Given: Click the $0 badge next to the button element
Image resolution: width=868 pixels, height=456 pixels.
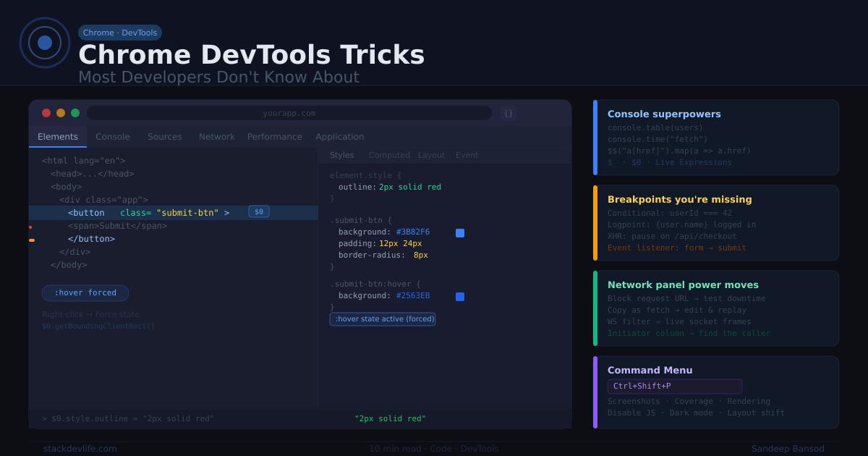Looking at the screenshot, I should (258, 212).
